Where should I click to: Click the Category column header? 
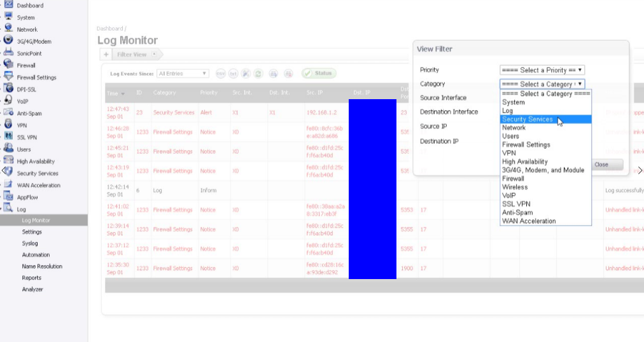point(164,93)
